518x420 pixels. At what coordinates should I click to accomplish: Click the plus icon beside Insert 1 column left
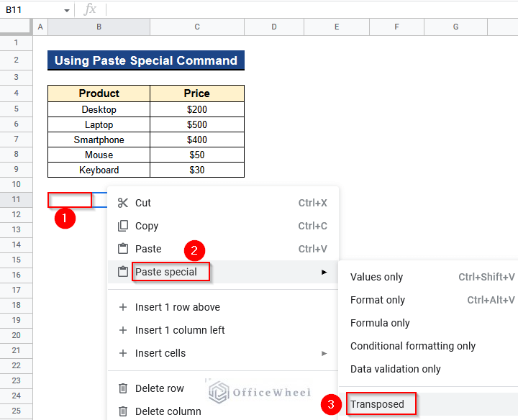(123, 330)
